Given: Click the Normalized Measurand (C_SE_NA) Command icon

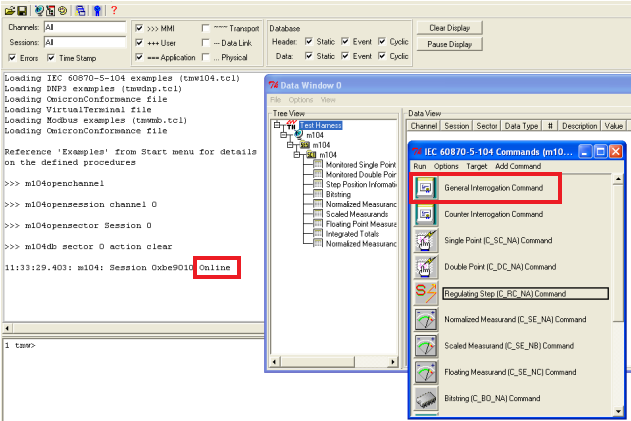Looking at the screenshot, I should (424, 319).
